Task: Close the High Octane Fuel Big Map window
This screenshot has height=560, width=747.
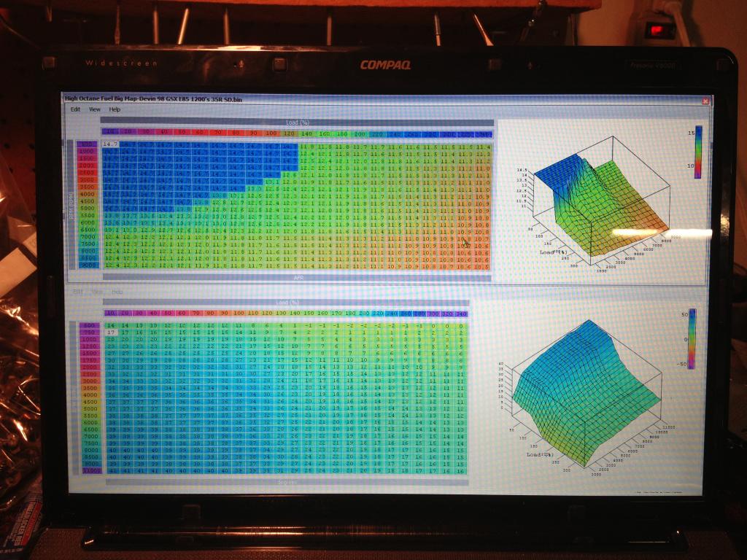Action: 705,101
